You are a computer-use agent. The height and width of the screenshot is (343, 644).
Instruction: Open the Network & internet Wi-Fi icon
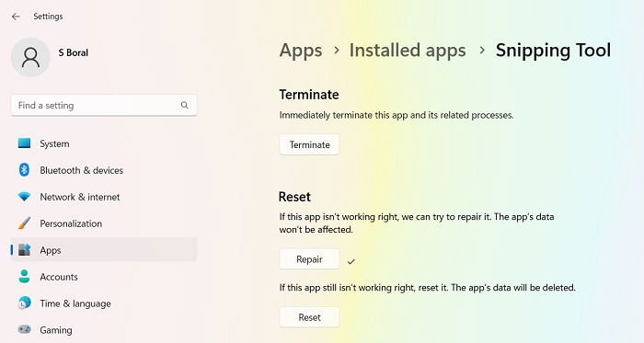(24, 197)
